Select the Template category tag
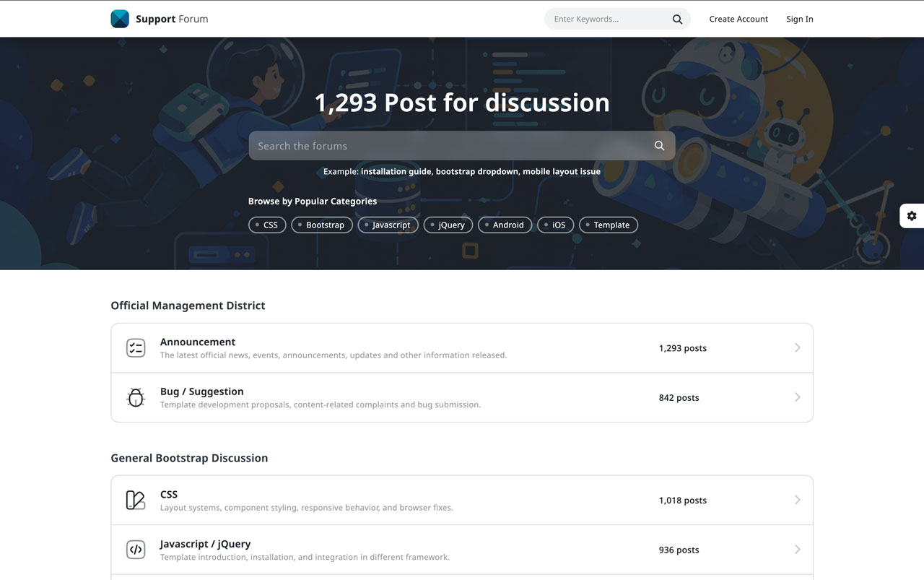924x580 pixels. click(609, 225)
